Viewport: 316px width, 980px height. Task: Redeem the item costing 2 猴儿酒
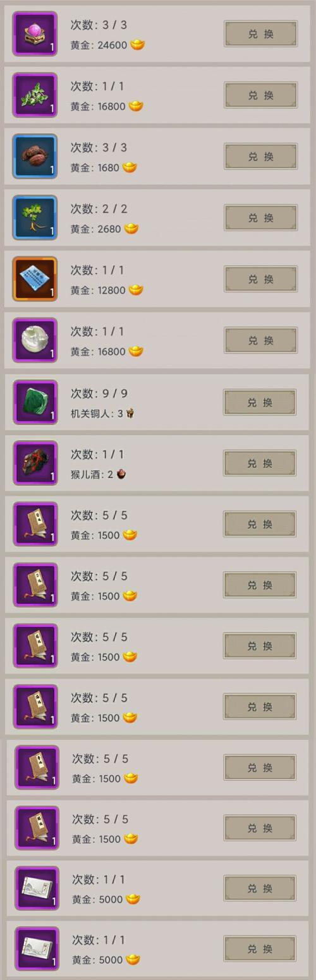point(260,463)
